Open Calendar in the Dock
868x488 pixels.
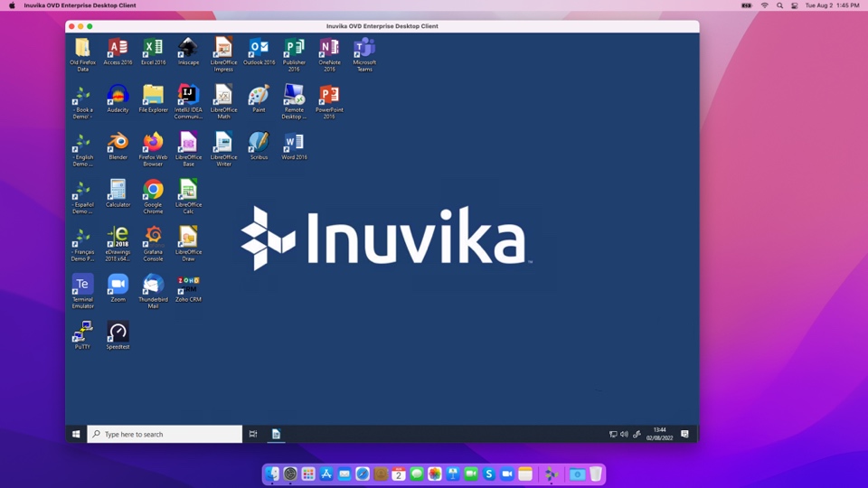pos(399,474)
